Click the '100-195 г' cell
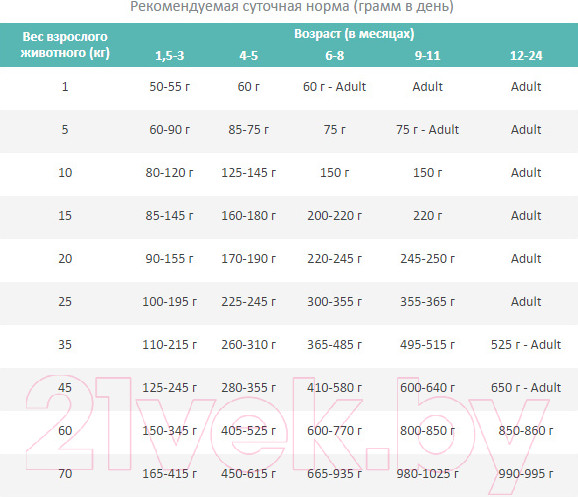Viewport: 578px width, 497px height. point(170,302)
